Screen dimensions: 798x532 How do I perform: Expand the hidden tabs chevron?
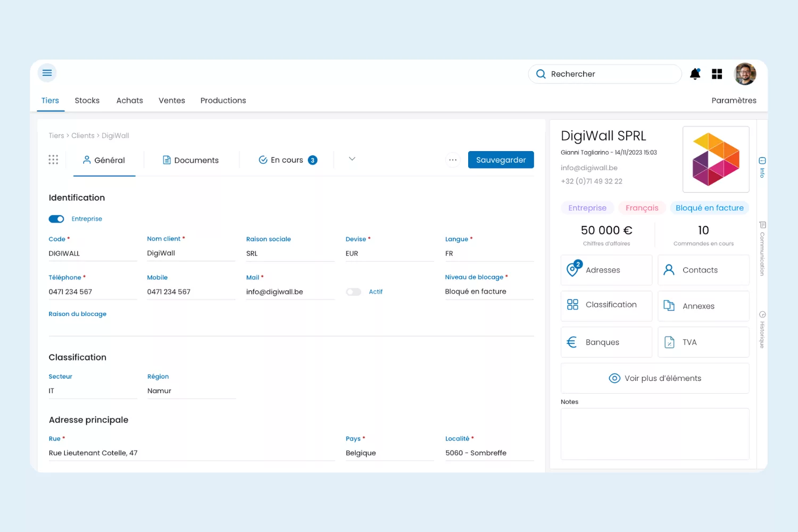pyautogui.click(x=351, y=159)
